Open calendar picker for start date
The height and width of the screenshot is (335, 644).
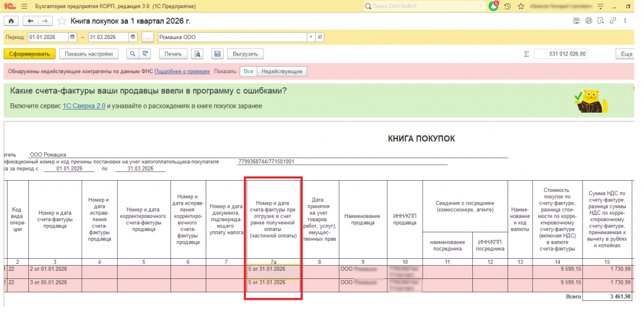72,37
